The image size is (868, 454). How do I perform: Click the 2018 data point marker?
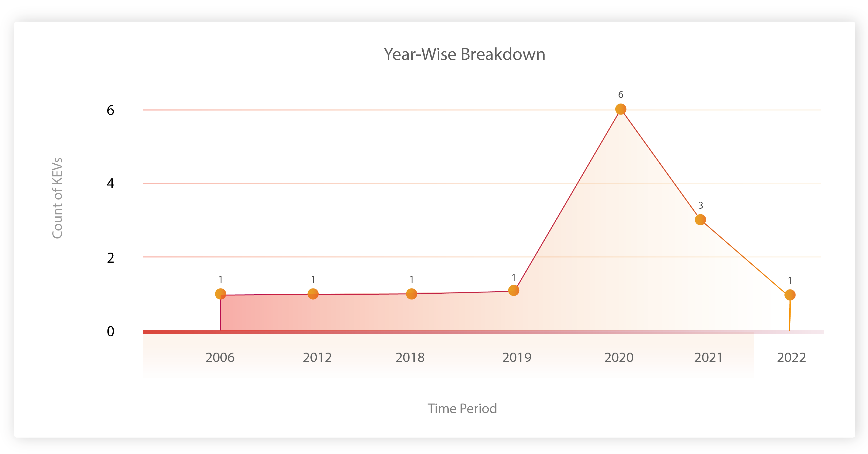(411, 294)
